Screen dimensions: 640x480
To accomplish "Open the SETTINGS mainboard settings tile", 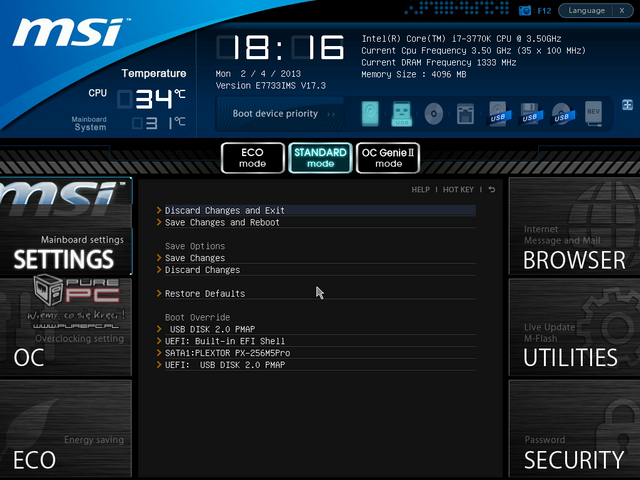I will pos(66,227).
